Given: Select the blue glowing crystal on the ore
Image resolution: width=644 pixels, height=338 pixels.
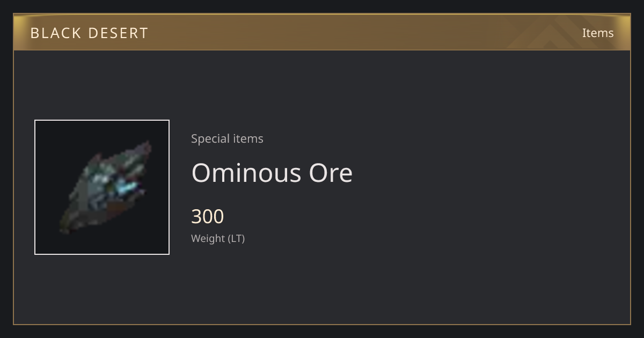Looking at the screenshot, I should click(x=128, y=188).
